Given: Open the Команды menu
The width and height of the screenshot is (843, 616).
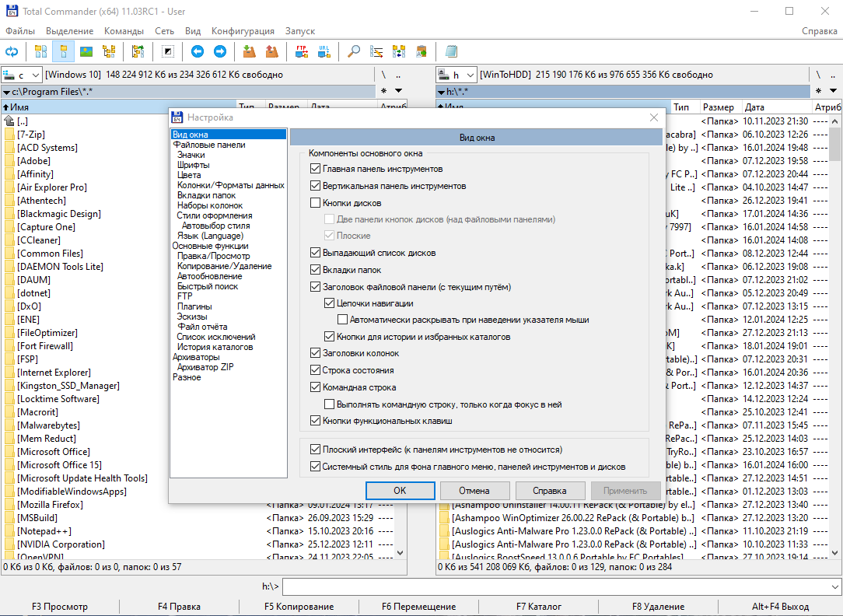Looking at the screenshot, I should pos(124,31).
